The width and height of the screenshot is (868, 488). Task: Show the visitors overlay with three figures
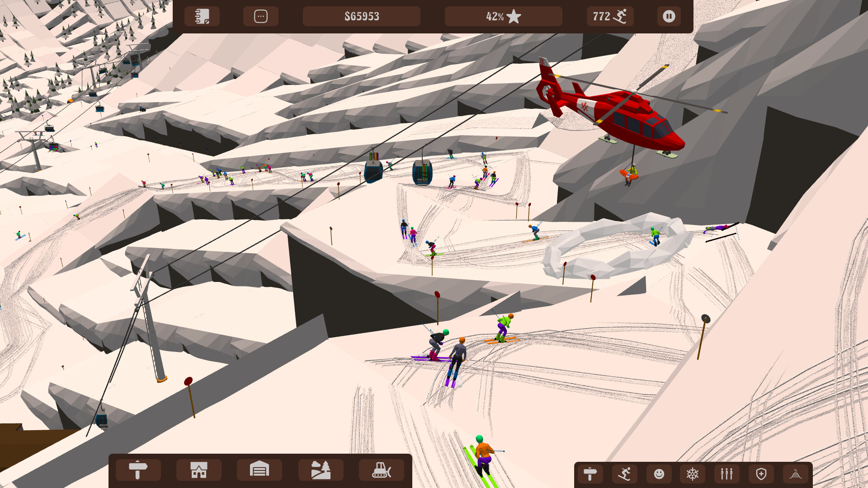click(x=726, y=474)
